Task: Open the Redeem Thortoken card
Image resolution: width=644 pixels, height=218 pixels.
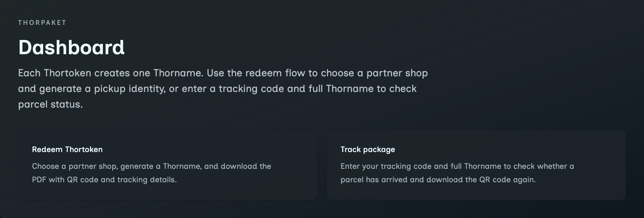Action: pyautogui.click(x=167, y=165)
